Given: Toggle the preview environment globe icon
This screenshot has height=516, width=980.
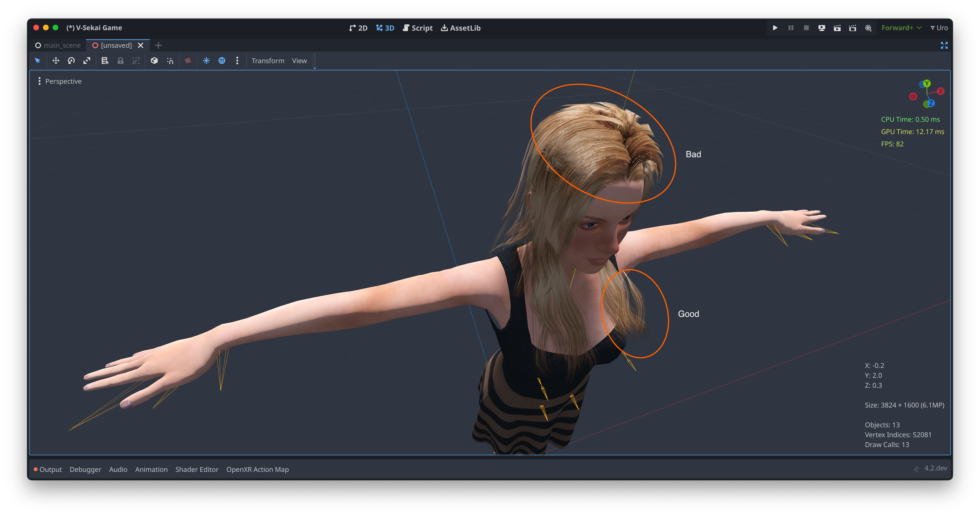Looking at the screenshot, I should click(x=222, y=61).
